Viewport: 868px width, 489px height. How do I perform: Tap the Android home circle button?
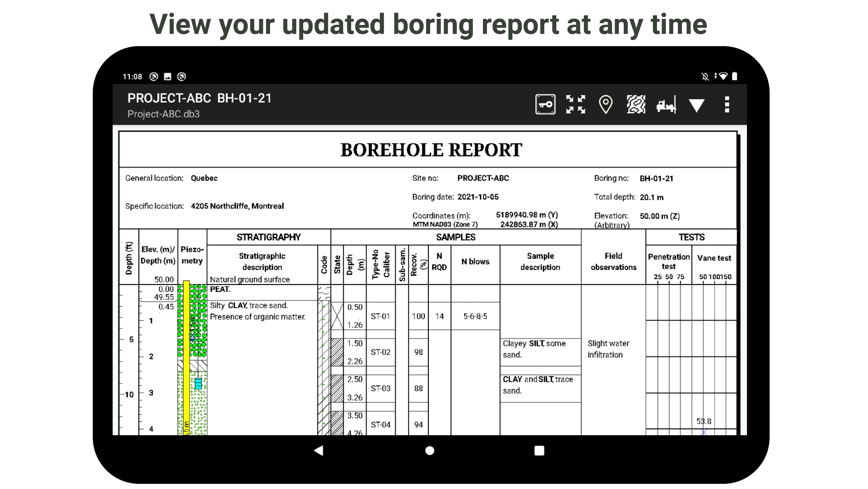[x=430, y=451]
